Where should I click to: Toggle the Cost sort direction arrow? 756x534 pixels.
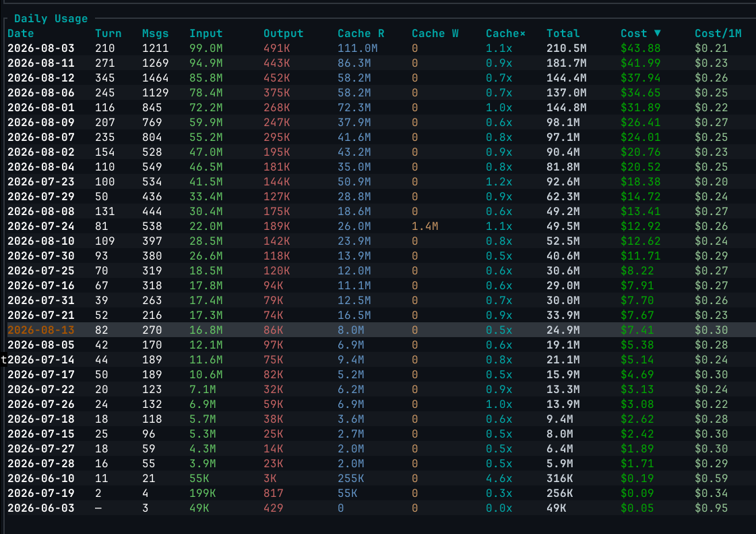(x=657, y=33)
